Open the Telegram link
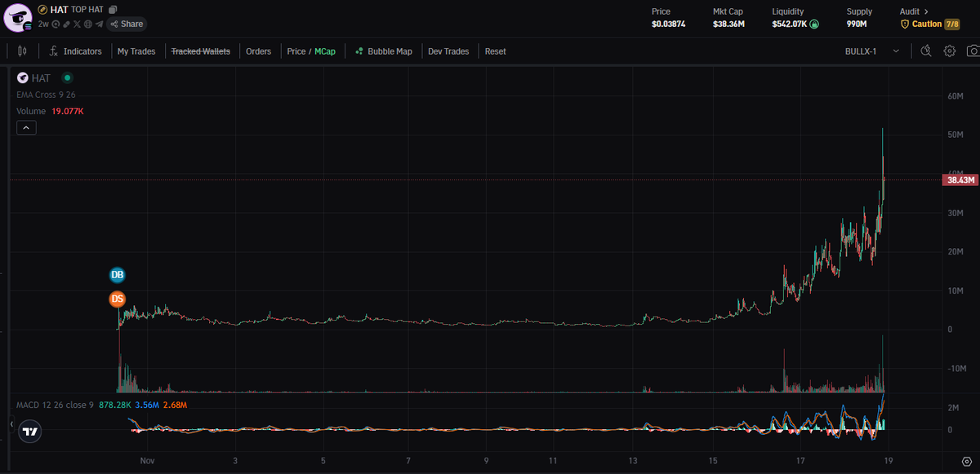The height and width of the screenshot is (474, 980). [99, 24]
